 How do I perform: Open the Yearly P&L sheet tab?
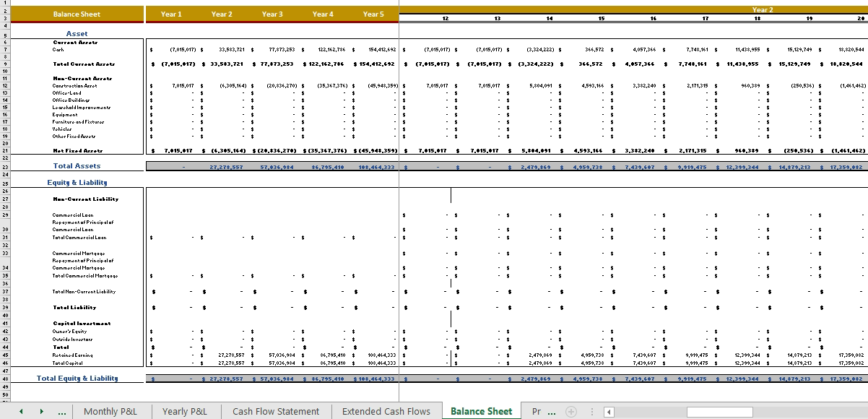(184, 412)
